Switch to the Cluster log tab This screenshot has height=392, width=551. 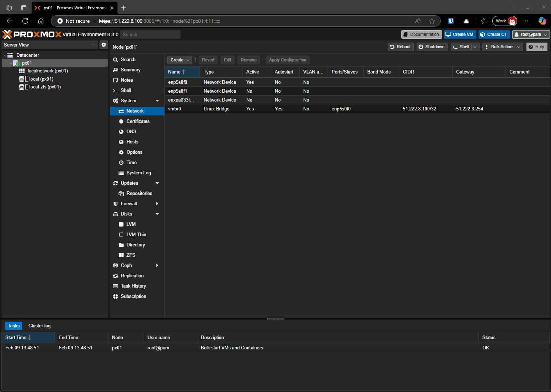[39, 326]
